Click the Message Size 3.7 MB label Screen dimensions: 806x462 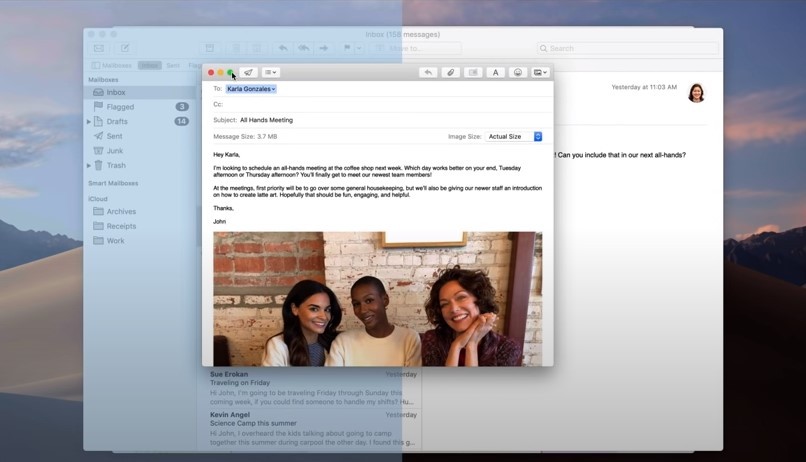click(x=245, y=137)
